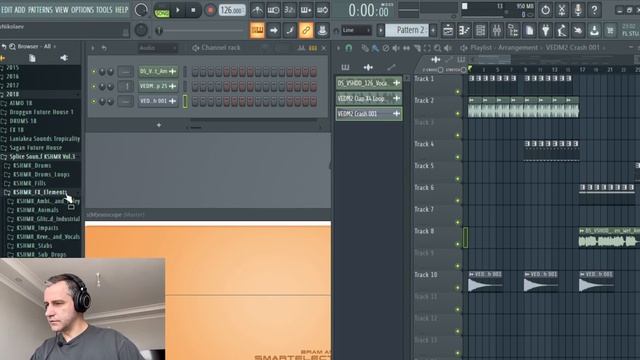The height and width of the screenshot is (360, 640).
Task: Toggle wait for input to start playing
Action: point(273,10)
